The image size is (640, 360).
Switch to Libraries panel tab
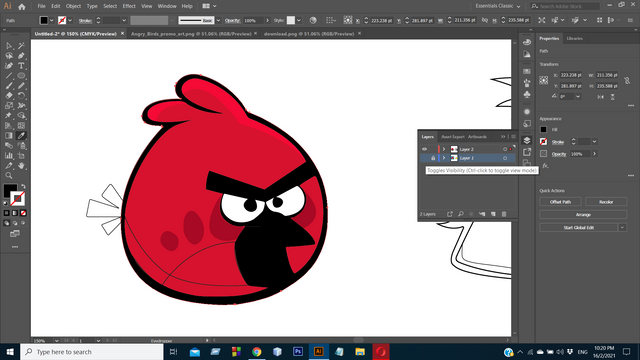tap(575, 38)
